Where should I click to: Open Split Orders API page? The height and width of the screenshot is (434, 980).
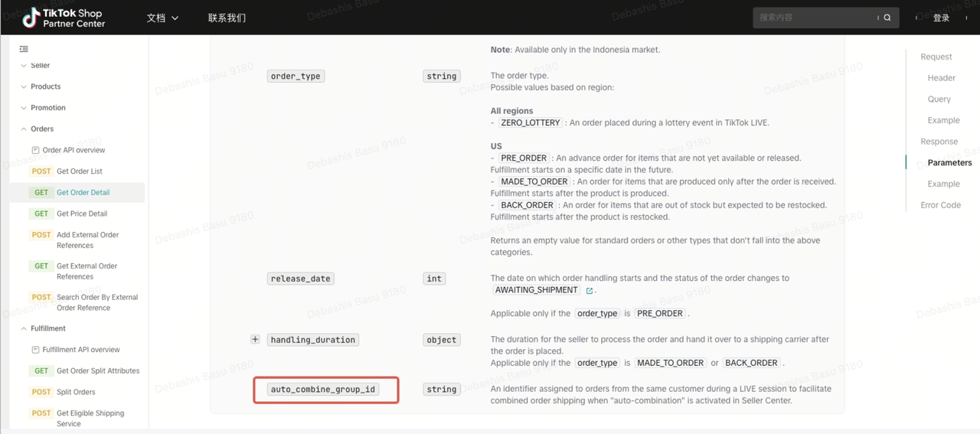(x=76, y=392)
